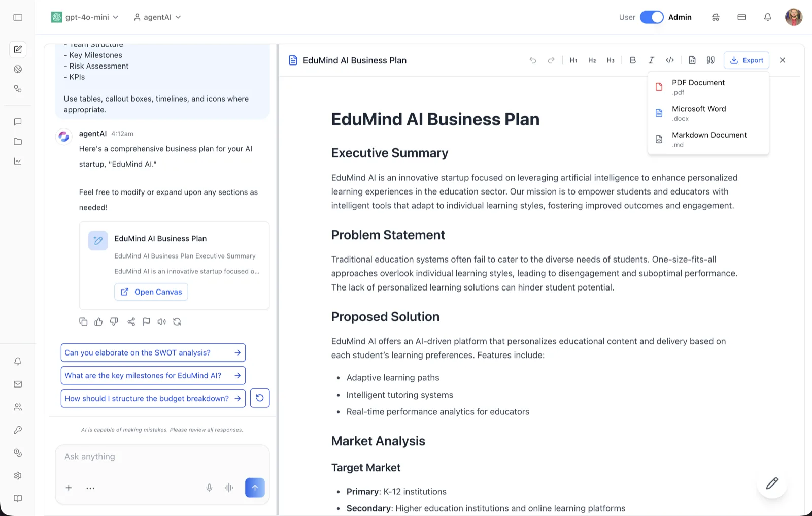Open more options ellipsis in input
This screenshot has height=516, width=812.
(90, 488)
